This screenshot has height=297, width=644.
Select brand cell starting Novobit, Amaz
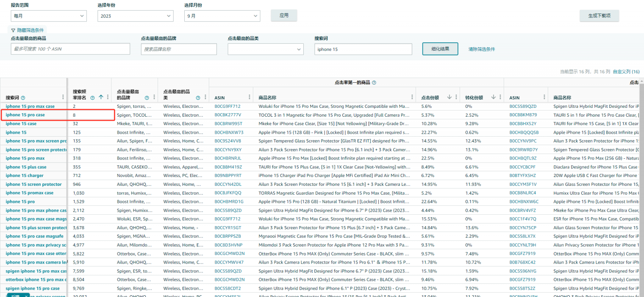(x=134, y=176)
